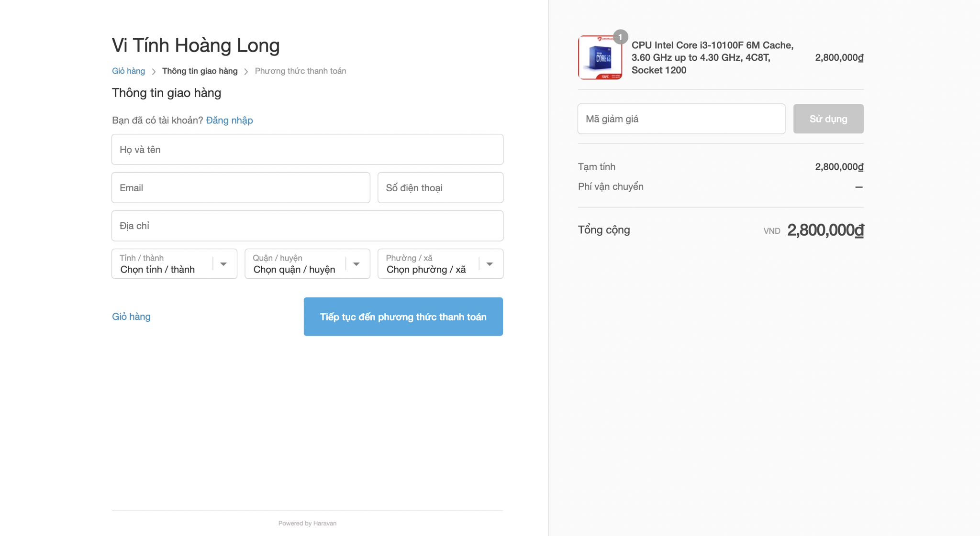Image resolution: width=980 pixels, height=536 pixels.
Task: Open the Quận / huyện dropdown
Action: pos(307,263)
